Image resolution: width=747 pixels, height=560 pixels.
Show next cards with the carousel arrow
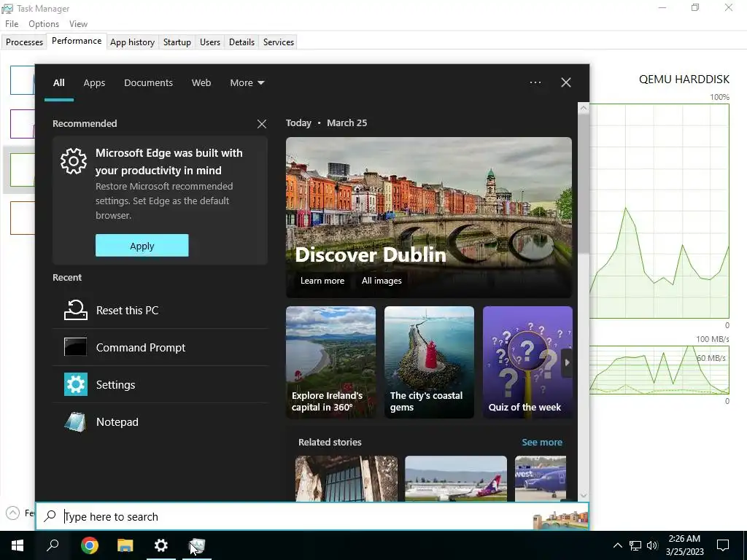567,362
